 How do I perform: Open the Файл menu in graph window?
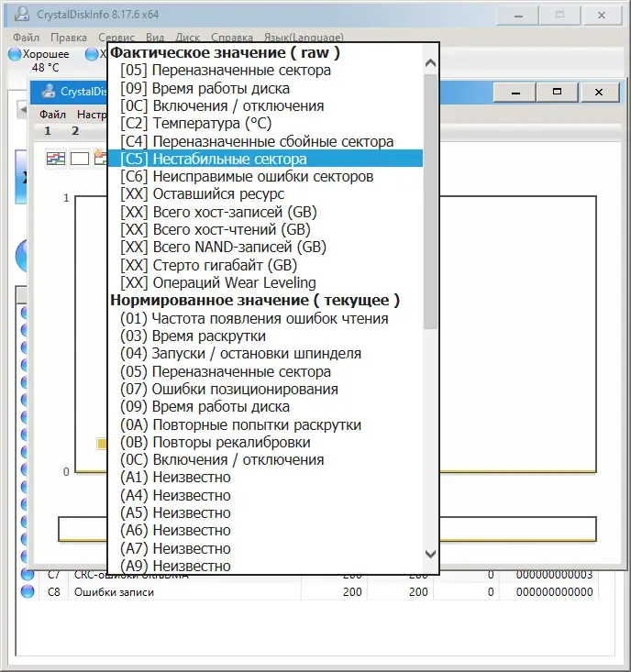[52, 115]
